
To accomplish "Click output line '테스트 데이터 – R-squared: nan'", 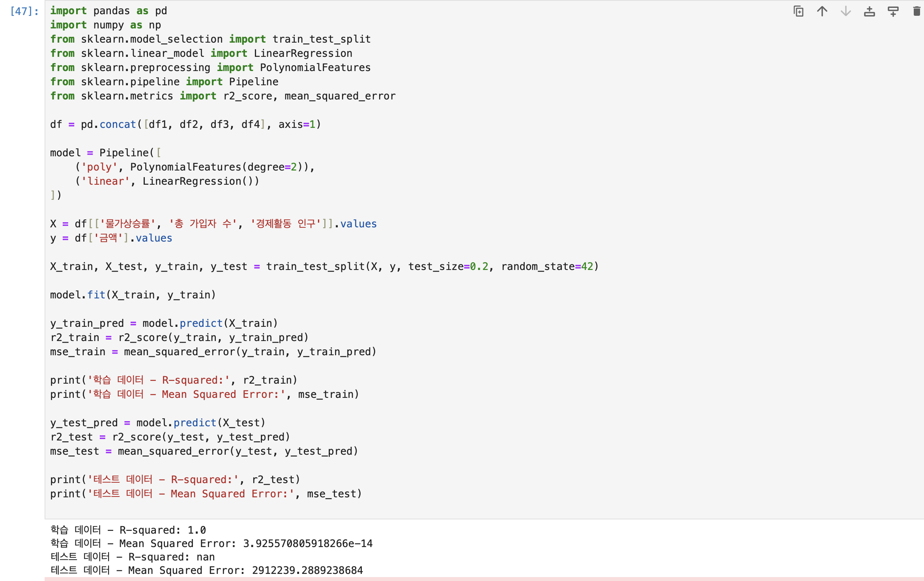I will click(133, 557).
